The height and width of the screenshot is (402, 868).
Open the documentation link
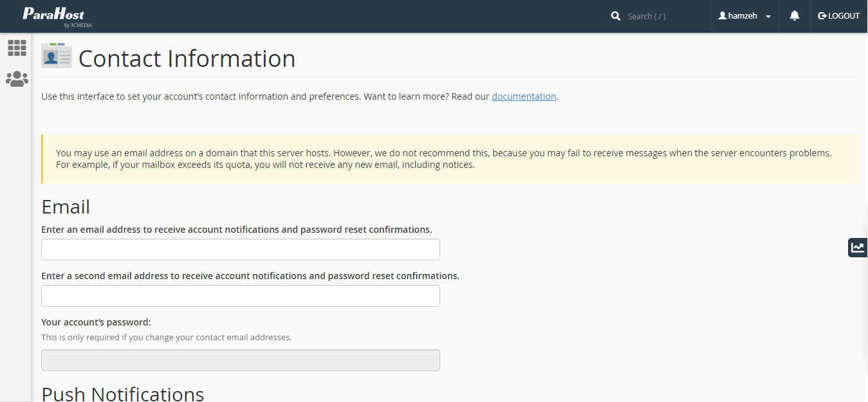[x=524, y=96]
